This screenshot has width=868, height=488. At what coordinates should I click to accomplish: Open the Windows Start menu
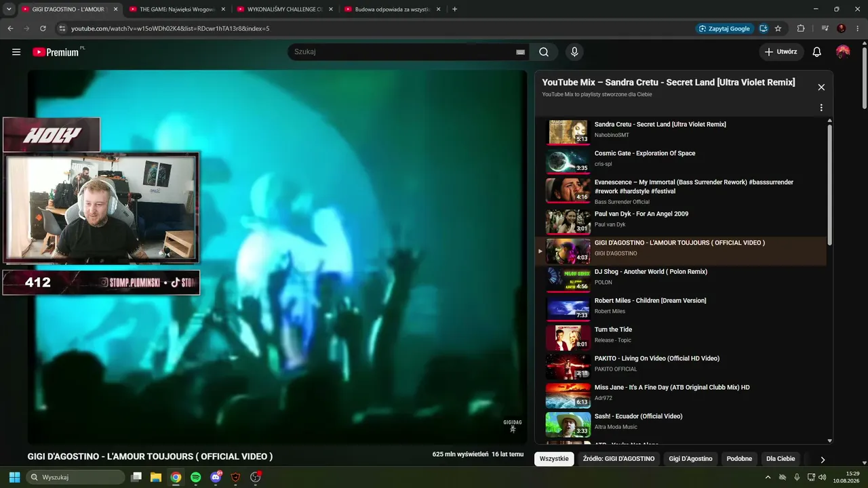[x=14, y=477]
